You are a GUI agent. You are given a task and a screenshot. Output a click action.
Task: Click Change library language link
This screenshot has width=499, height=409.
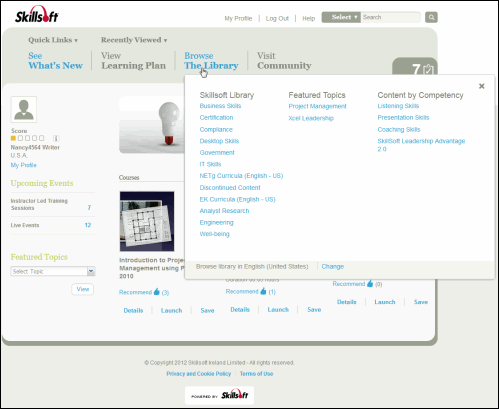(333, 266)
